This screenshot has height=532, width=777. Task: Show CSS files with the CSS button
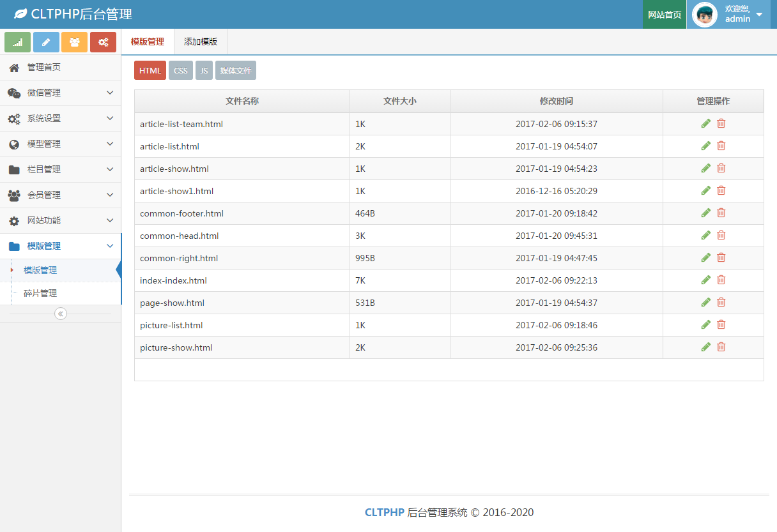(x=181, y=70)
